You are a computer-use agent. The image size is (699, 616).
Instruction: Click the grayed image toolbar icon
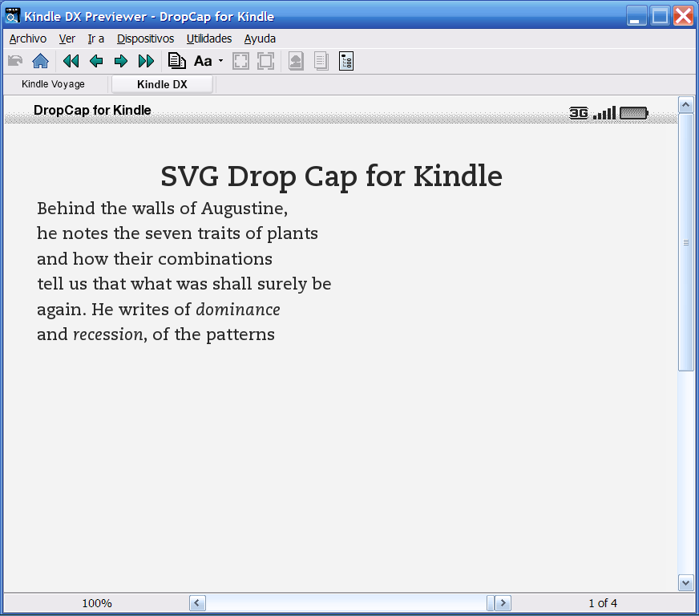point(296,61)
